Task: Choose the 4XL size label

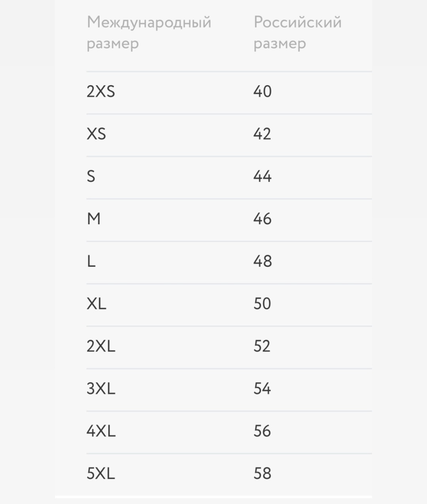Action: [x=101, y=431]
